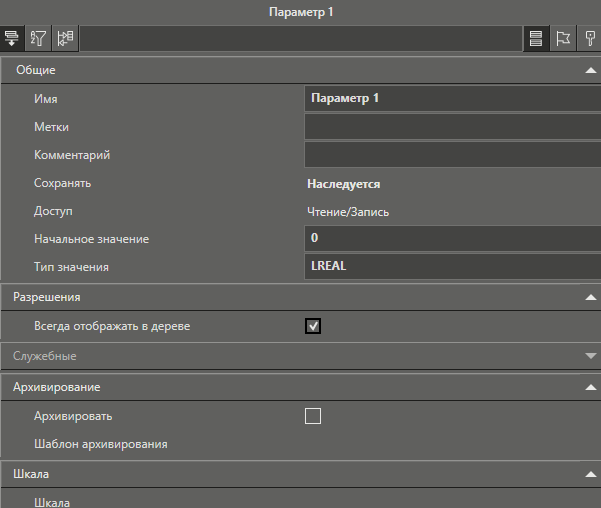Uncheck "Всегда отображать в дереве" checkbox
Viewport: 601px width, 508px height.
pyautogui.click(x=313, y=326)
